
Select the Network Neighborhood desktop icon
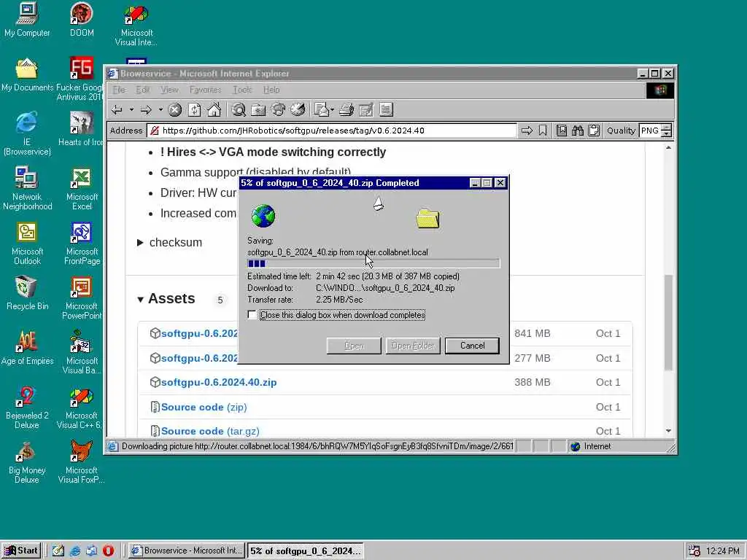tap(27, 189)
